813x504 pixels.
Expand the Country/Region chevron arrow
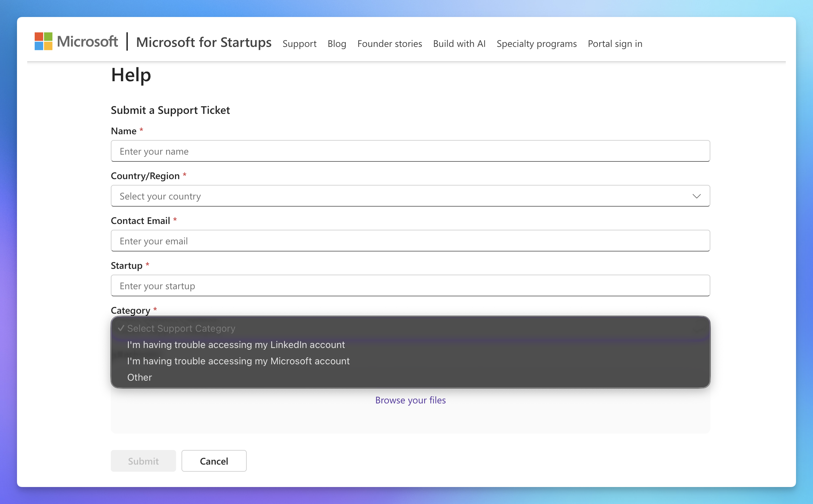pyautogui.click(x=696, y=196)
